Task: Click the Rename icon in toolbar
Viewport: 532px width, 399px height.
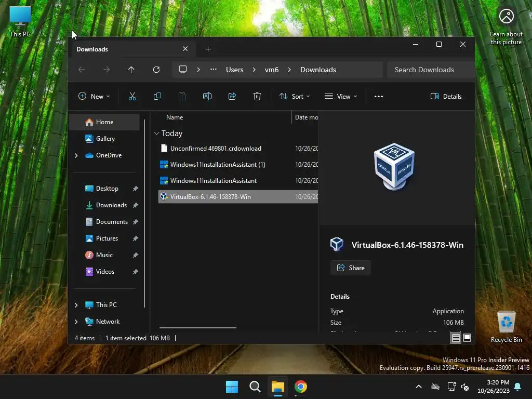Action: [x=207, y=96]
